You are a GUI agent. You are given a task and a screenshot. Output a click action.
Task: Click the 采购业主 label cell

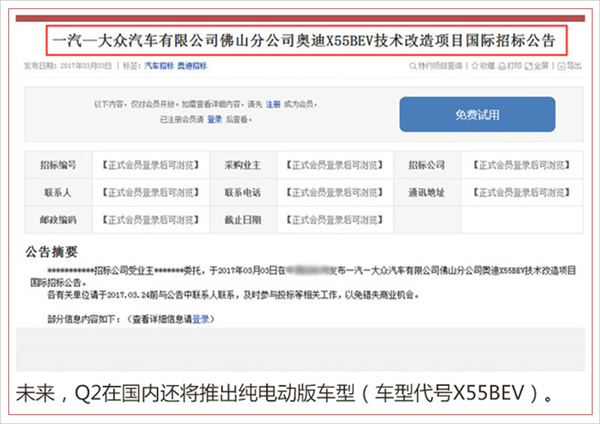coord(243,165)
